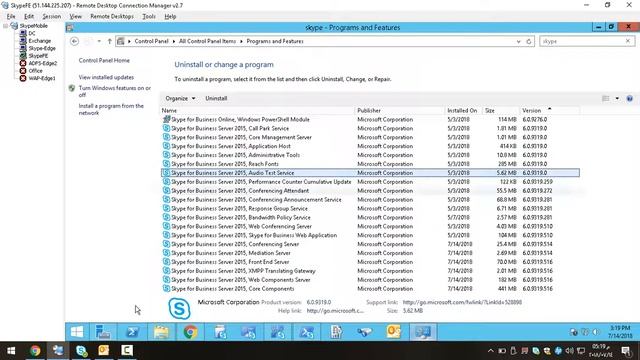The width and height of the screenshot is (640, 360).
Task: Click the Uninstall button
Action: point(216,98)
